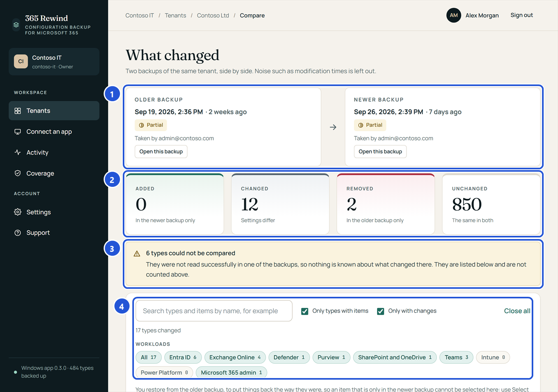Click the search types and items field
The height and width of the screenshot is (392, 558).
214,311
